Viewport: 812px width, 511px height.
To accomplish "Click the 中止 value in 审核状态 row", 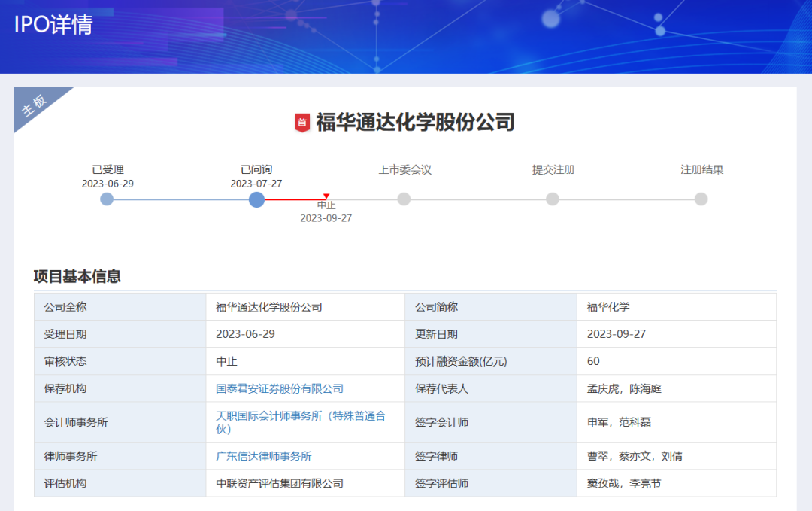I will [x=226, y=362].
